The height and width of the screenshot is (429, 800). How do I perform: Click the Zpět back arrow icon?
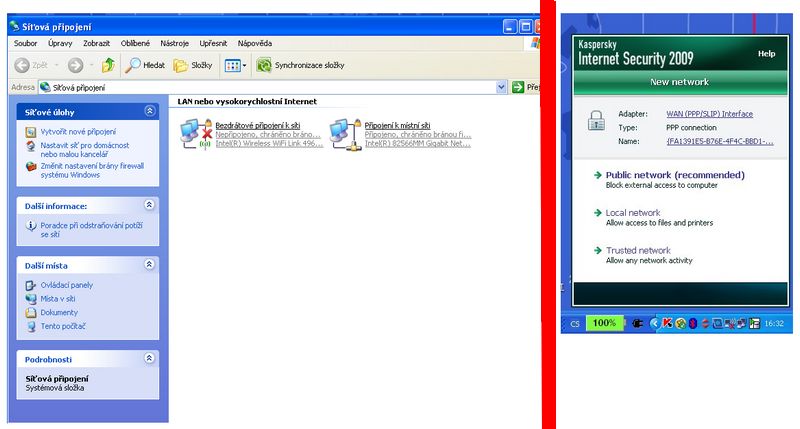(x=21, y=65)
